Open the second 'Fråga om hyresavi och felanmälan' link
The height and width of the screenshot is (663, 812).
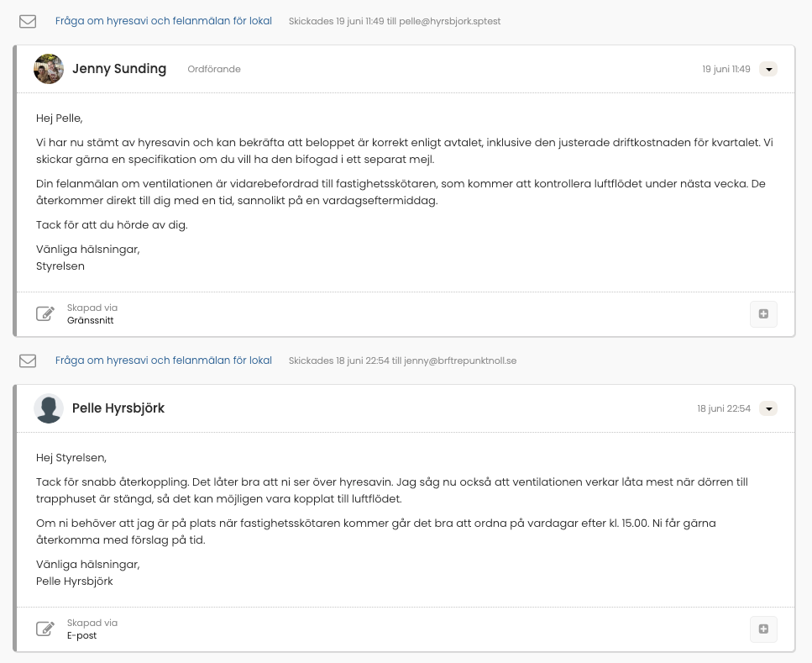point(164,360)
